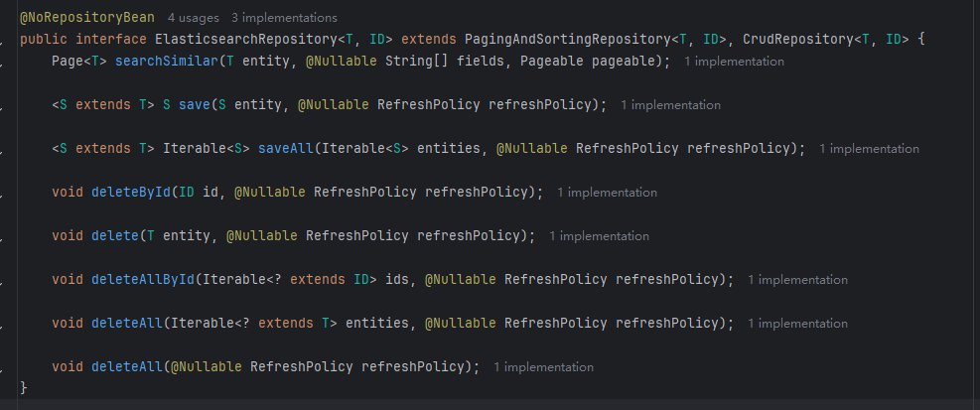Screen dimensions: 980x410
Task: Click the PagingAndSortingRepository type name
Action: click(568, 40)
